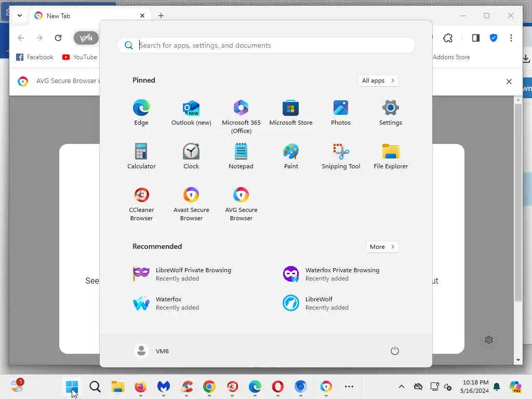Click the power button in Start menu

(394, 351)
